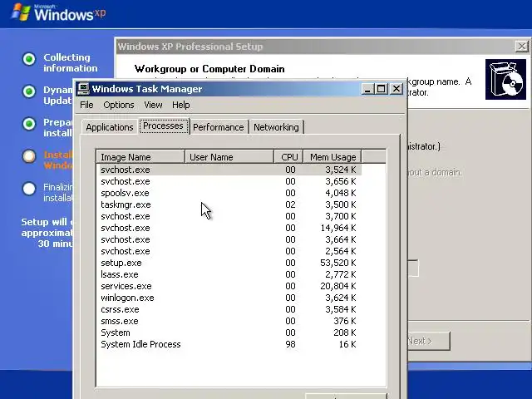532x399 pixels.
Task: Click the Finalizing installation step indicator
Action: 29,189
